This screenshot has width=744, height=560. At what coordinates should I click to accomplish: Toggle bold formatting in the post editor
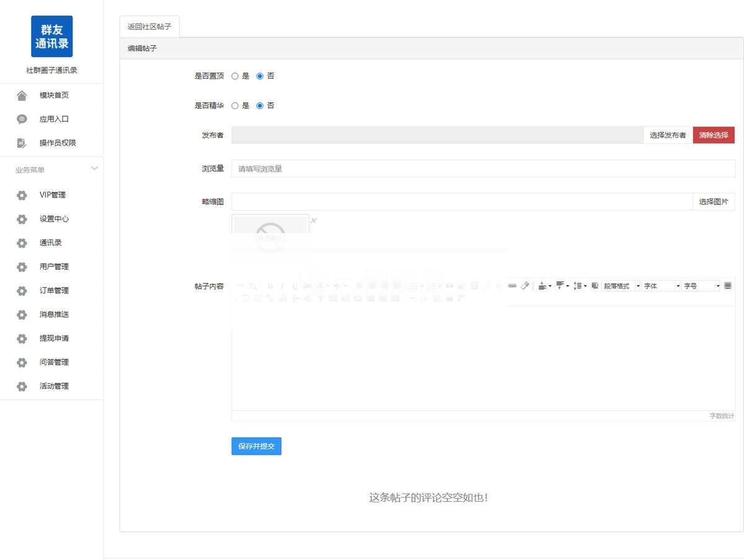pyautogui.click(x=270, y=286)
